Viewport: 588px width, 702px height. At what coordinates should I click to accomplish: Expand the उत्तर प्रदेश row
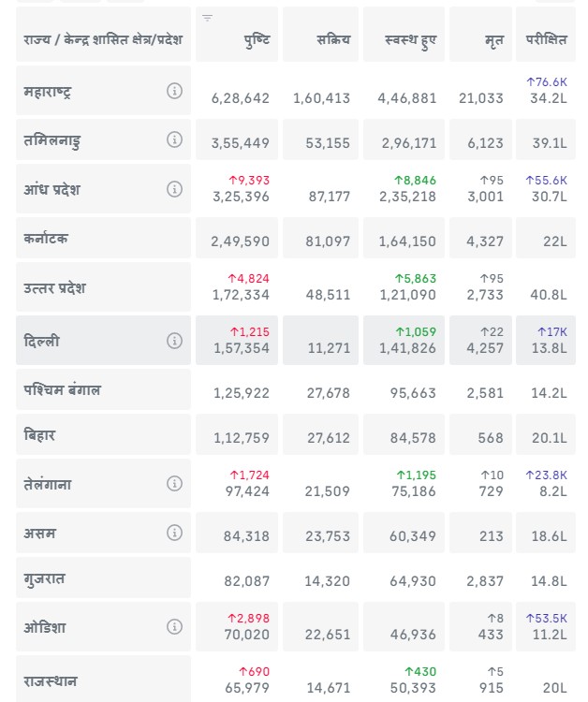(x=54, y=288)
